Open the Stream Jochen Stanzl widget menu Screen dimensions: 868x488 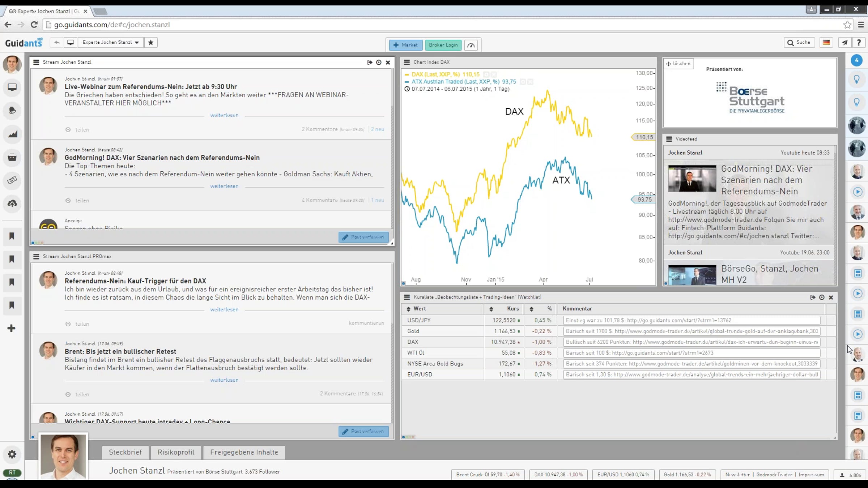(36, 62)
